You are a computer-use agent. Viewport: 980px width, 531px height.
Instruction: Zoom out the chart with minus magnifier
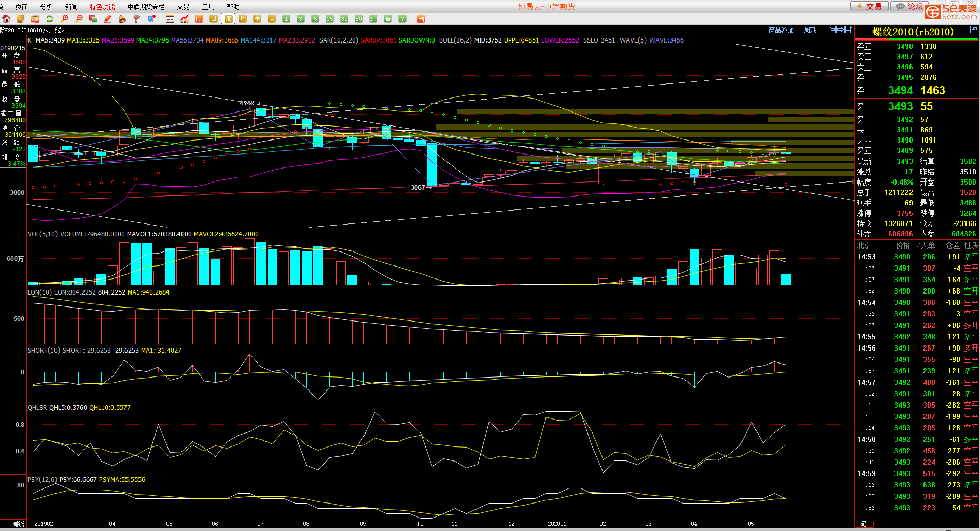click(x=79, y=19)
